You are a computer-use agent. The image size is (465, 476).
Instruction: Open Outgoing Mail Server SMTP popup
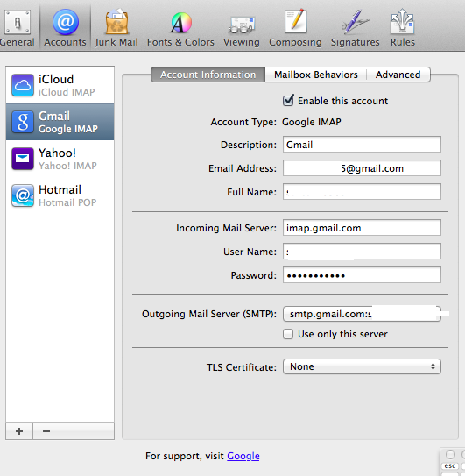pyautogui.click(x=362, y=314)
